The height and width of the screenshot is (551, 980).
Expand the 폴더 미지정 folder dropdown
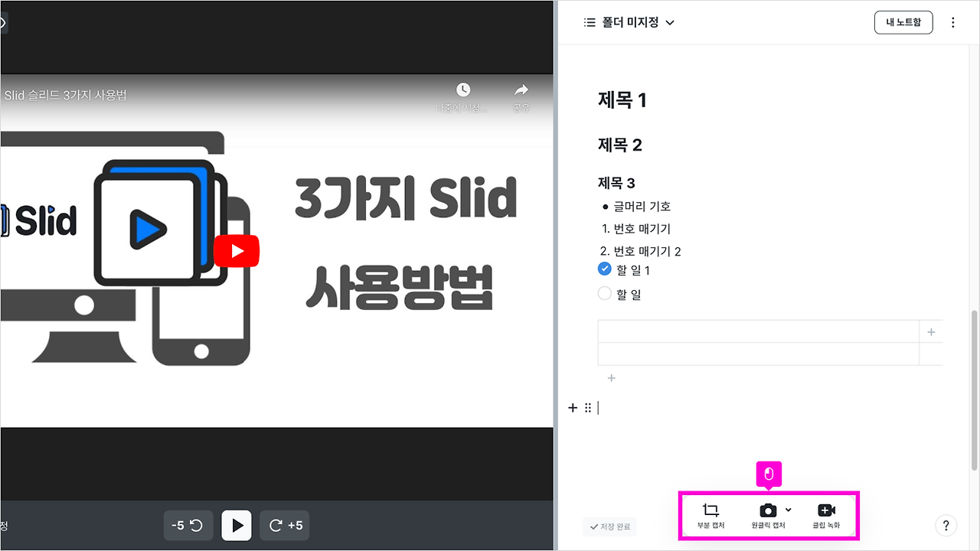[670, 22]
